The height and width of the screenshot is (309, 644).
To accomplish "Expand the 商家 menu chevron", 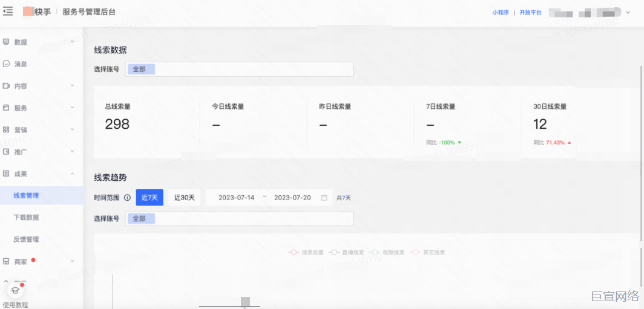I will pos(72,261).
